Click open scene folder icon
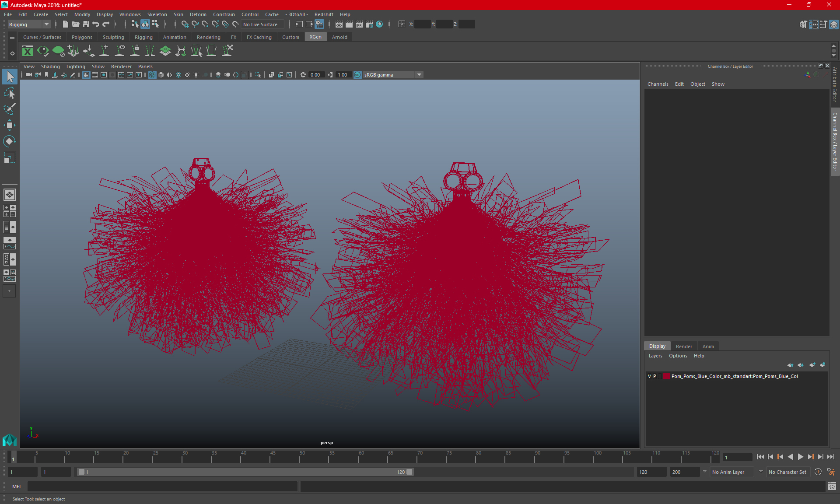 76,24
